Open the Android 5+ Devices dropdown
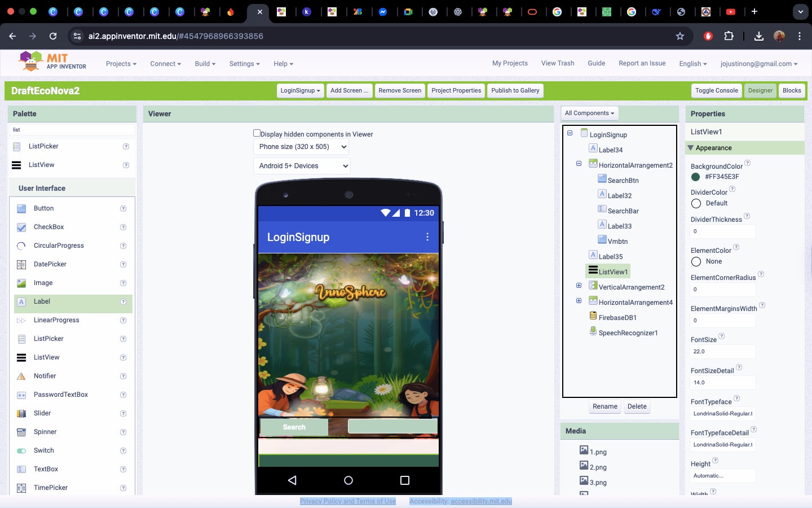 (x=302, y=166)
